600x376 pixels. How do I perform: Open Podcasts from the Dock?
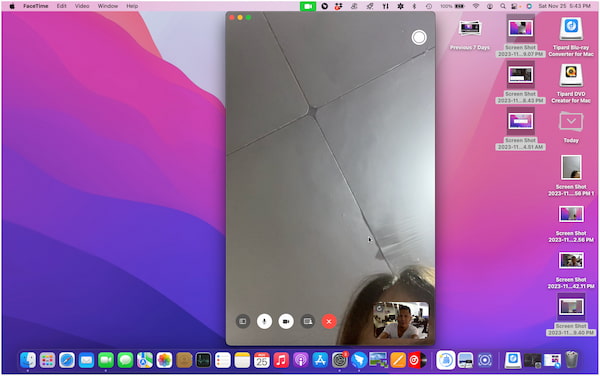(301, 360)
